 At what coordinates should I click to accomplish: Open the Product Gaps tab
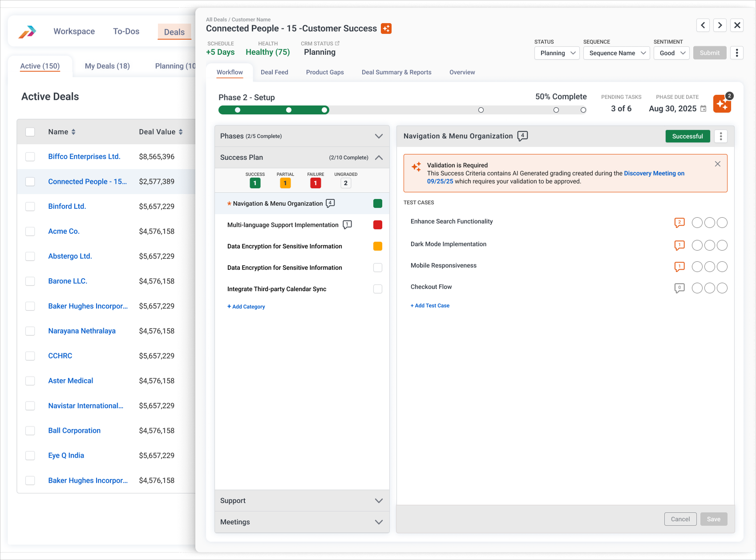click(x=325, y=72)
